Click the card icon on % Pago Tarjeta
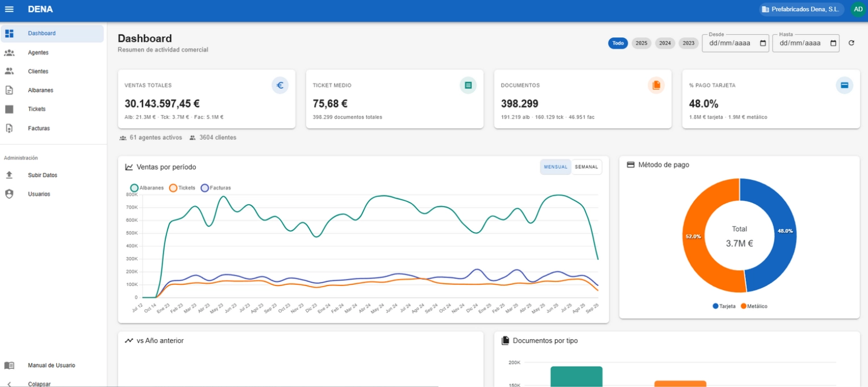The height and width of the screenshot is (387, 868). pyautogui.click(x=845, y=85)
